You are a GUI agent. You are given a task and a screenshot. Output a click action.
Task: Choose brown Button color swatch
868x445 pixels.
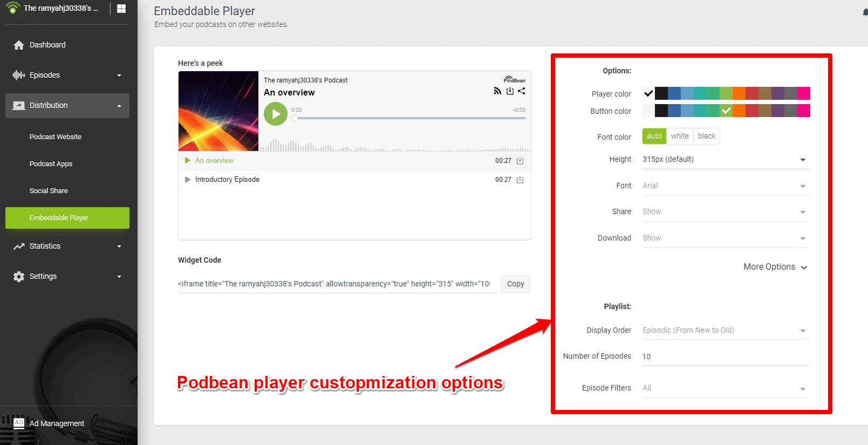tap(765, 111)
